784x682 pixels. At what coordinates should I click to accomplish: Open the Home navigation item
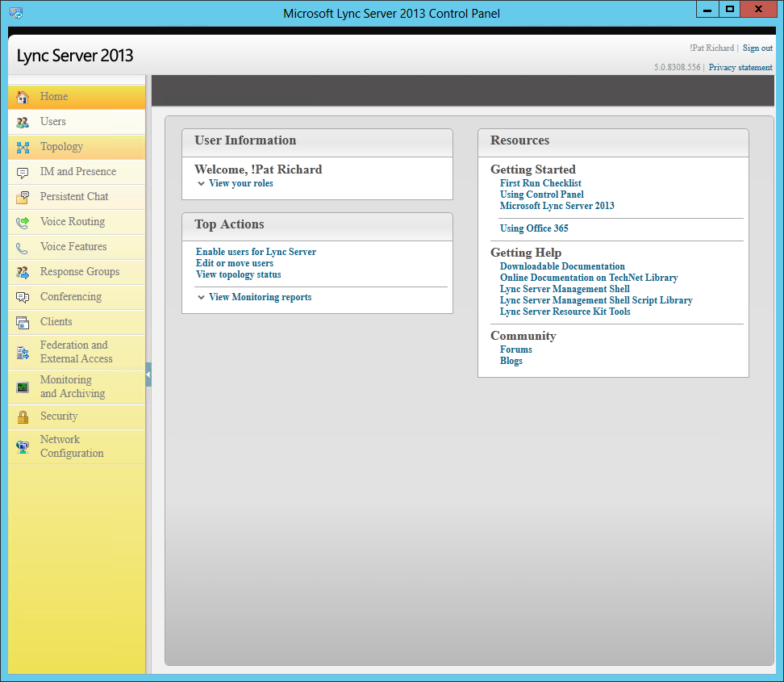[x=77, y=97]
